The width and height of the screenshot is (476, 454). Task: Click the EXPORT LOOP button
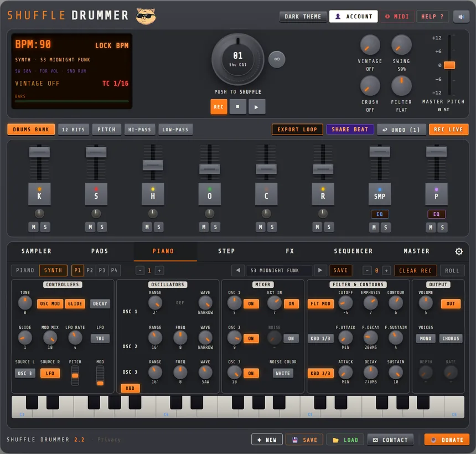297,130
